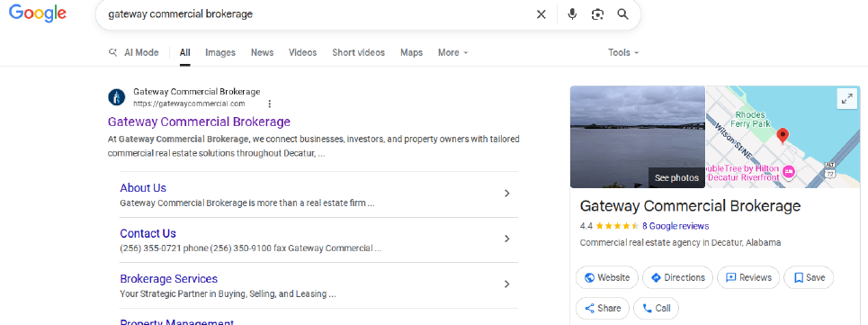Start voice search with microphone icon
Image resolution: width=868 pixels, height=325 pixels.
(x=572, y=14)
